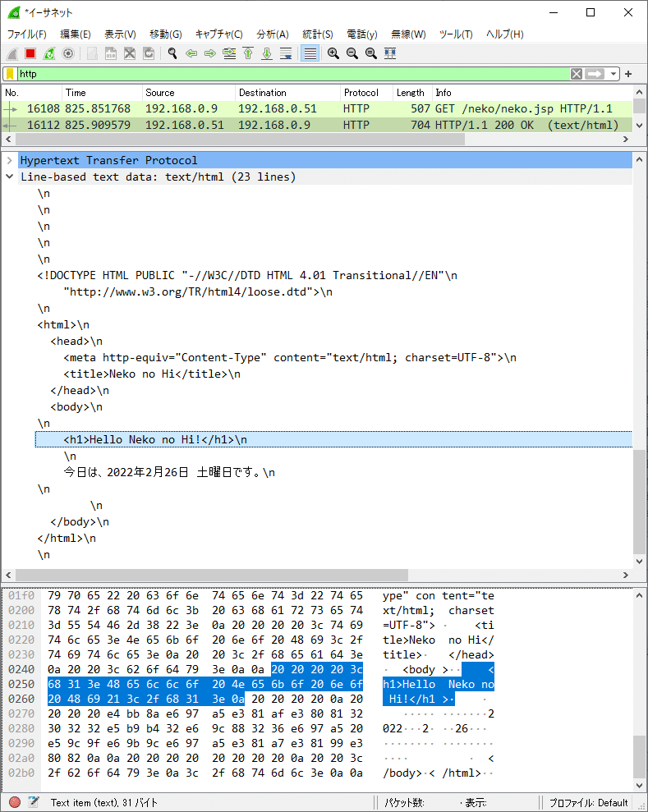Sort by the Destination column header

click(x=288, y=93)
